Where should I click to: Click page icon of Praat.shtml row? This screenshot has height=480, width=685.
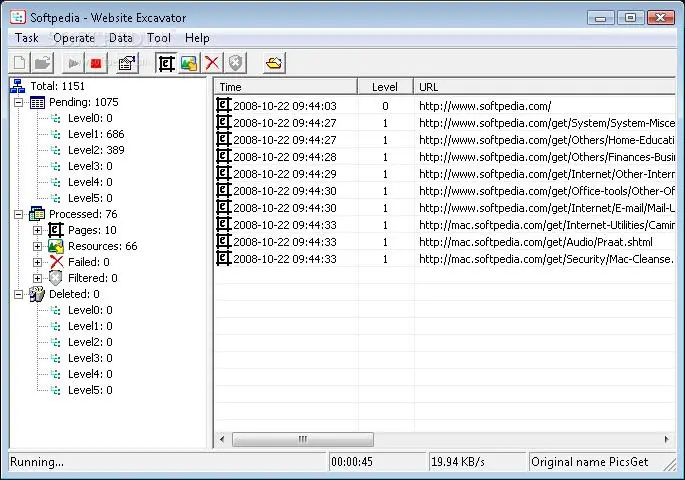[223, 242]
